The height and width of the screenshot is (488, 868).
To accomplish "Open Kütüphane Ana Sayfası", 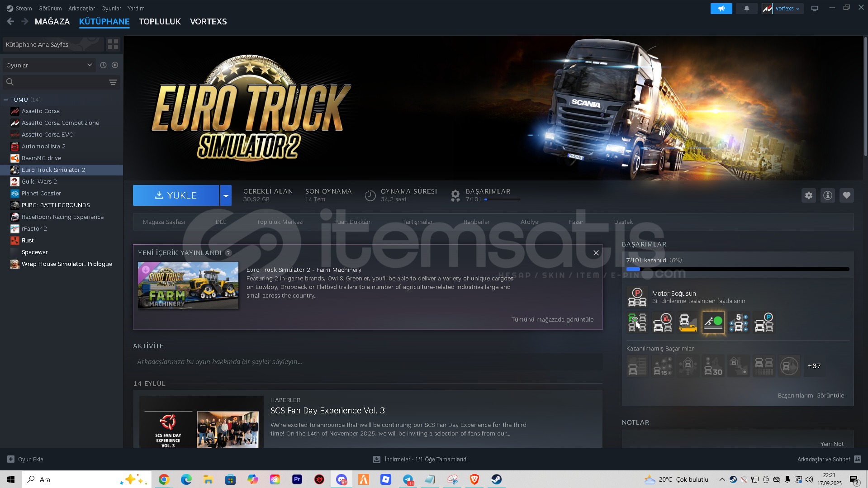I will tap(53, 44).
